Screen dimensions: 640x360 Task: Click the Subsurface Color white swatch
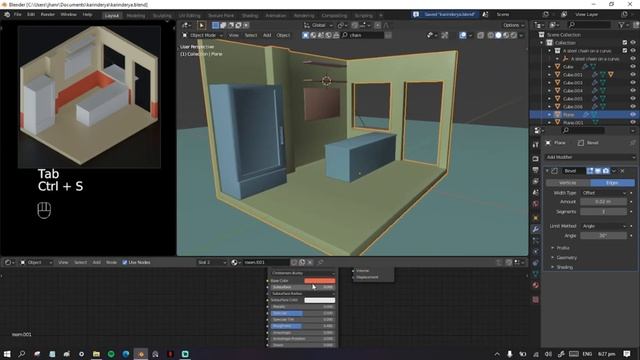(x=320, y=300)
